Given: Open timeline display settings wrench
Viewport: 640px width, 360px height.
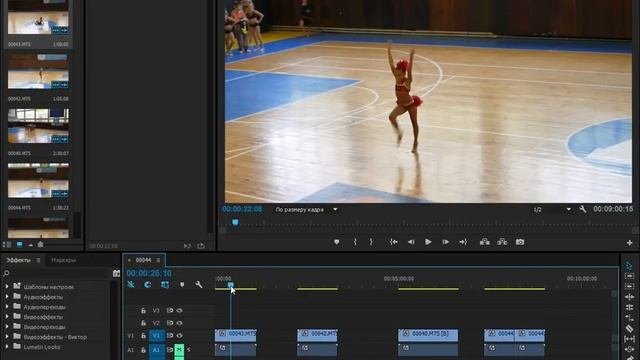Looking at the screenshot, I should click(x=198, y=284).
